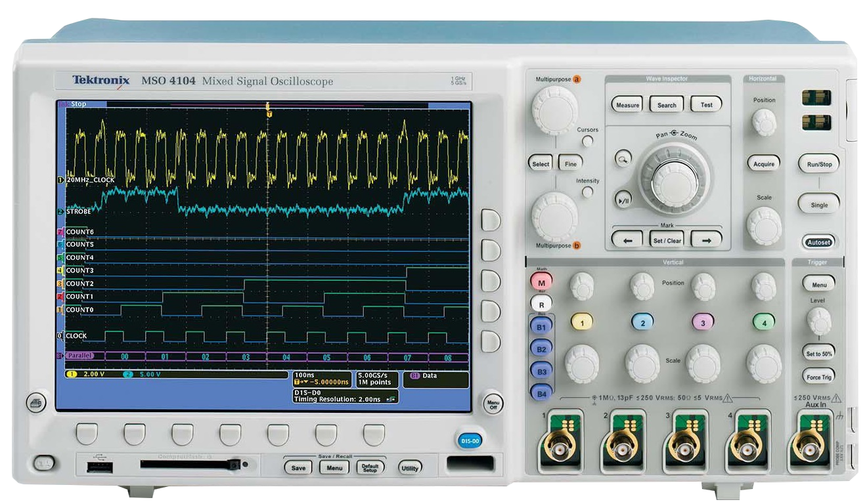Click the round Menu Off button
Image resolution: width=867 pixels, height=504 pixels.
[x=493, y=404]
